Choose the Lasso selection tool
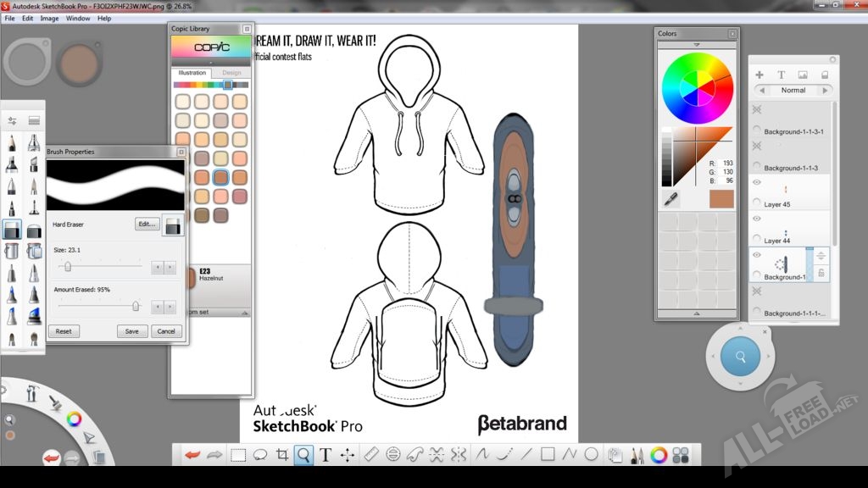Image resolution: width=868 pixels, height=488 pixels. coord(260,455)
